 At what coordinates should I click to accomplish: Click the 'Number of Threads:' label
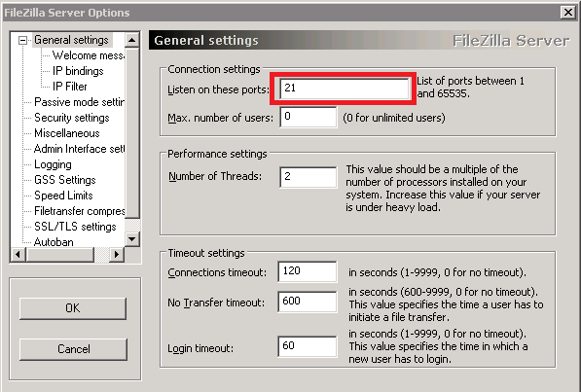pyautogui.click(x=215, y=176)
